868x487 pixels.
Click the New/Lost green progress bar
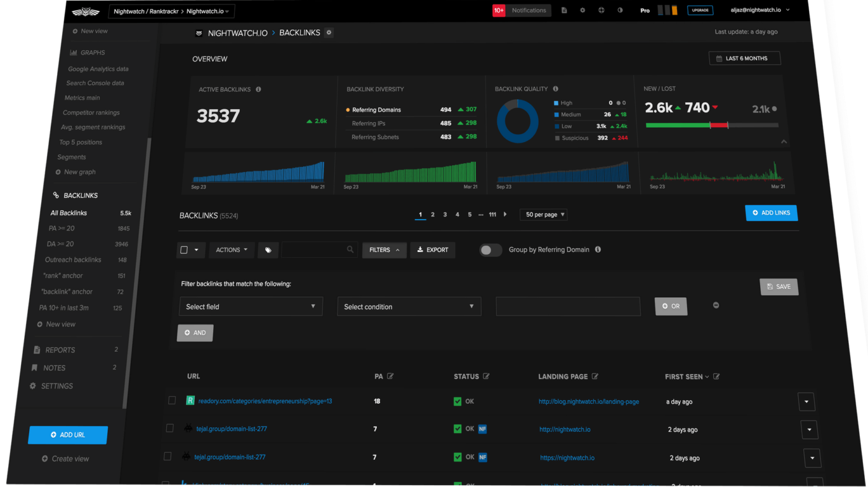[x=677, y=125]
